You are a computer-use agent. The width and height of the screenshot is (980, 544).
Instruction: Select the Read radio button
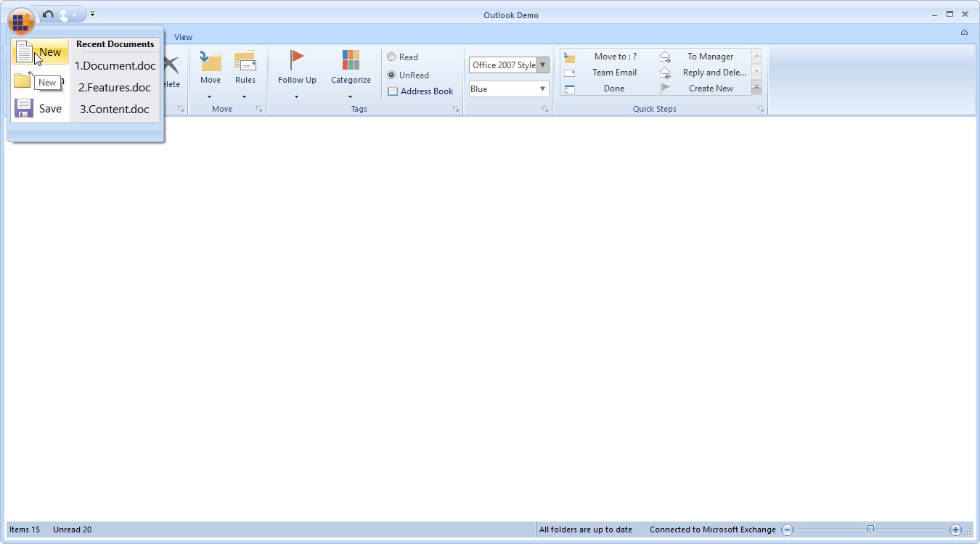click(391, 57)
